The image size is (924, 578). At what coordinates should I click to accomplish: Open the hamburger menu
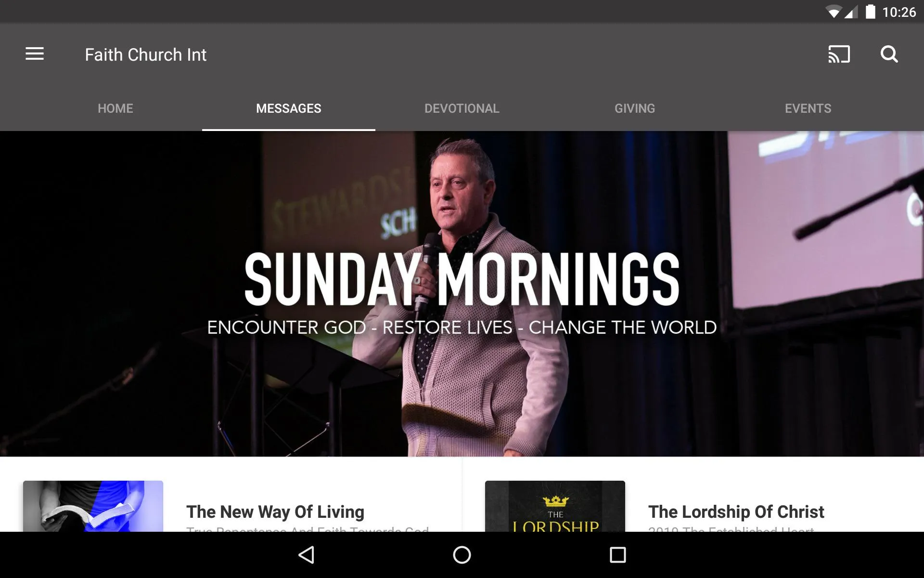coord(35,54)
